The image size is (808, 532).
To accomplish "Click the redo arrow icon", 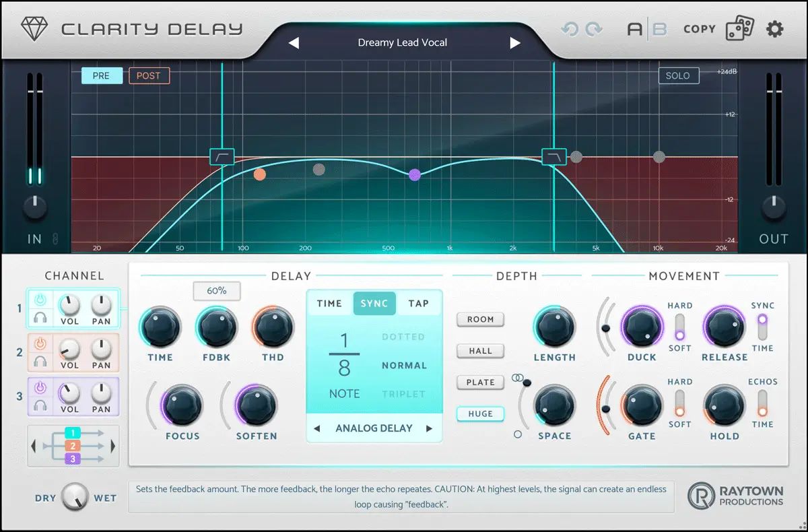I will tap(594, 30).
